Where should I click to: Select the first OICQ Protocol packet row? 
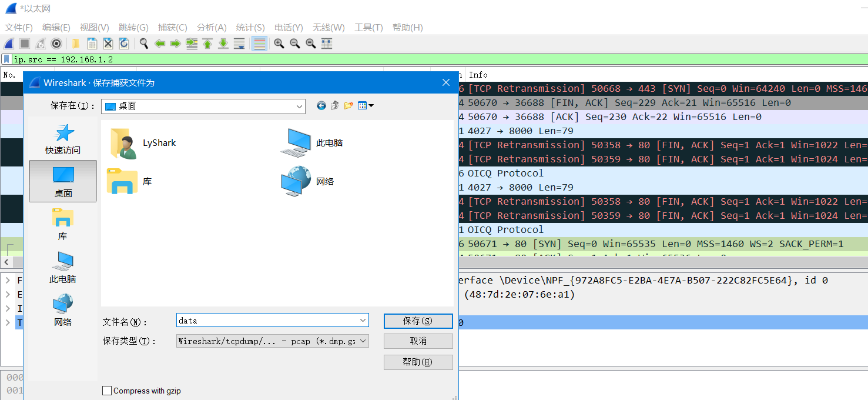[x=663, y=174]
